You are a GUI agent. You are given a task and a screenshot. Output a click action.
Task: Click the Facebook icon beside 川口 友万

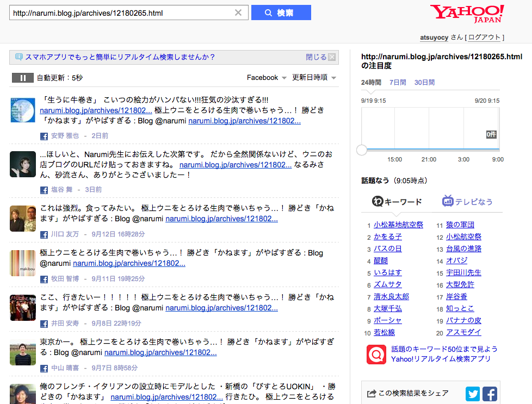pyautogui.click(x=44, y=235)
